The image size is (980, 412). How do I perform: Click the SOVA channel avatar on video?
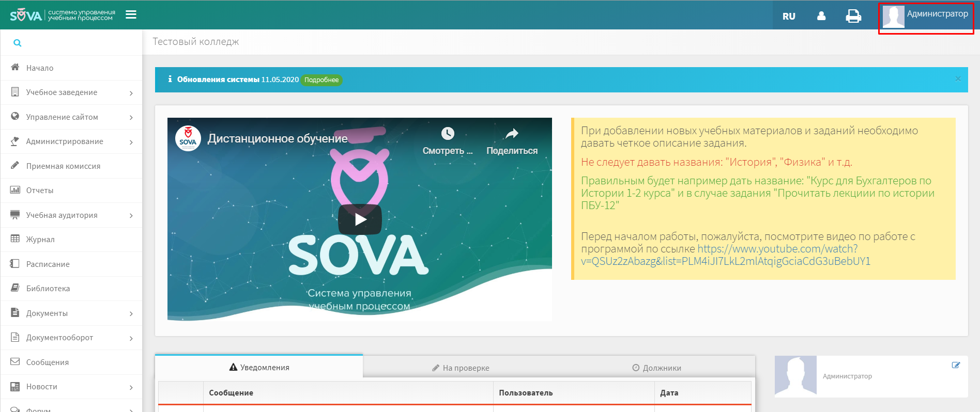click(188, 138)
